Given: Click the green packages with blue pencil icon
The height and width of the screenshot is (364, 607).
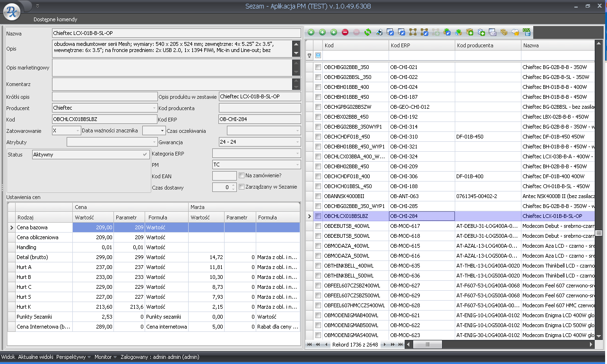Looking at the screenshot, I should pyautogui.click(x=447, y=32).
